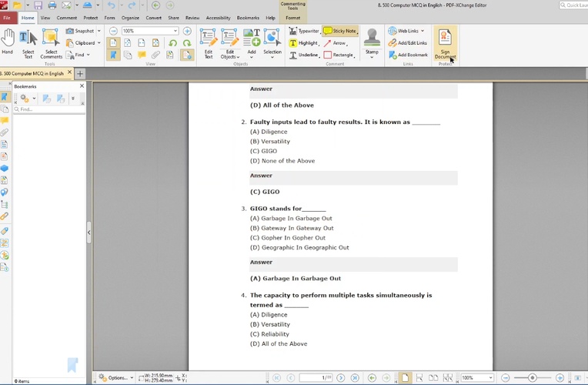Screen dimensions: 588x385
Task: Click the status bar zoom slider handle
Action: tap(532, 378)
